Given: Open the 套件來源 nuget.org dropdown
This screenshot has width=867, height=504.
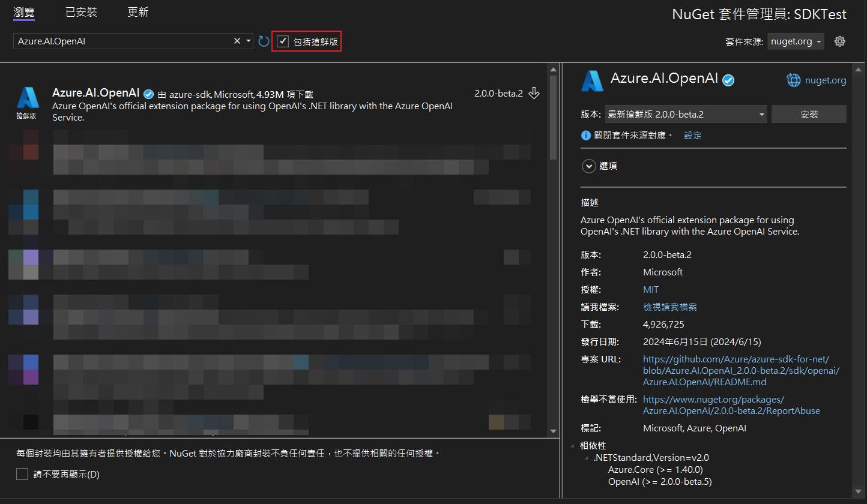Looking at the screenshot, I should pos(795,41).
